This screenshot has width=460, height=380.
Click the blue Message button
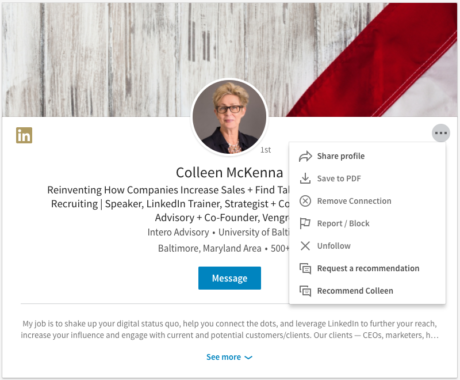click(x=229, y=278)
